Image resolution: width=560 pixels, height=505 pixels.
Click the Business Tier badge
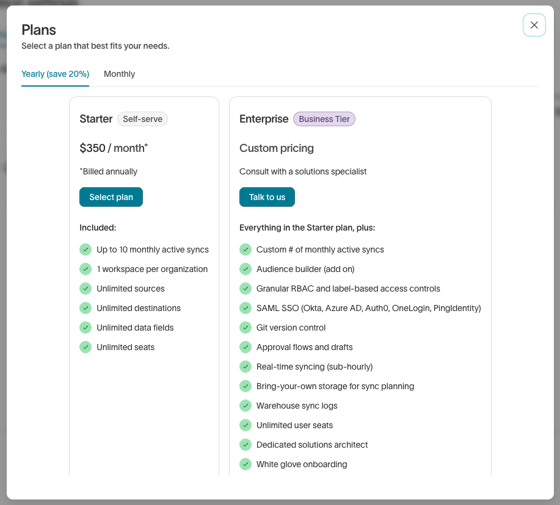[324, 119]
